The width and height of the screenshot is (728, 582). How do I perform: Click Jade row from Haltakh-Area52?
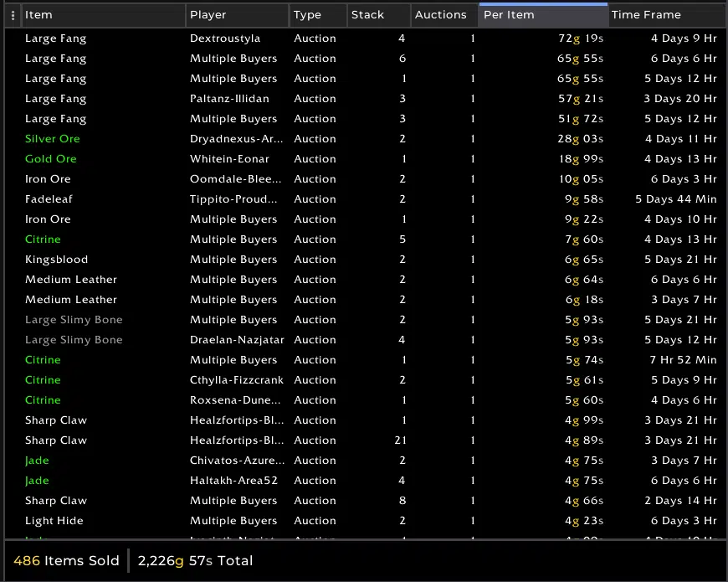tap(38, 481)
